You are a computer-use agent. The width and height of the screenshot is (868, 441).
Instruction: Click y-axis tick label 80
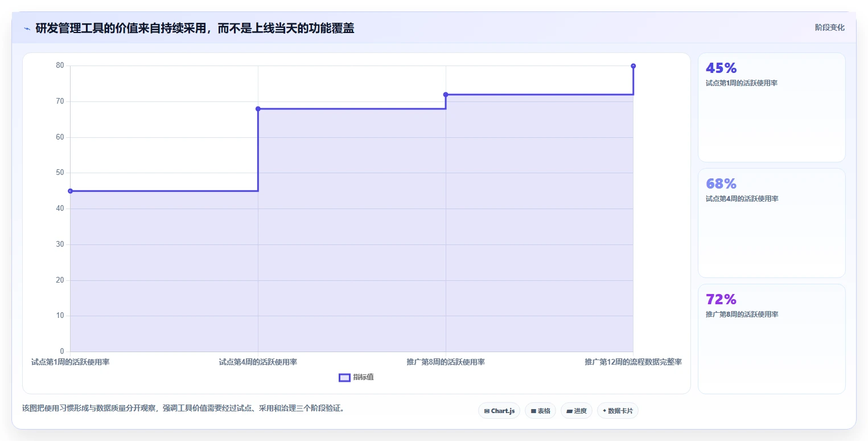tap(60, 66)
